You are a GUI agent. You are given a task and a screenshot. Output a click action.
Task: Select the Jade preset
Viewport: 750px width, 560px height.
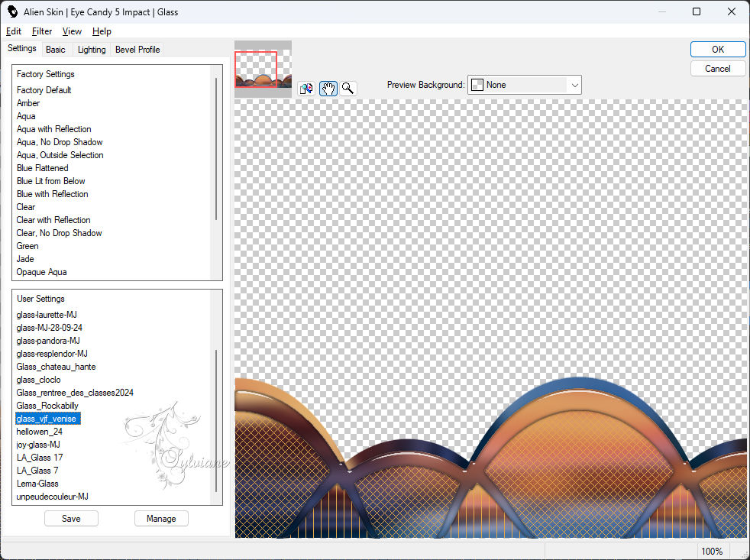pos(25,258)
